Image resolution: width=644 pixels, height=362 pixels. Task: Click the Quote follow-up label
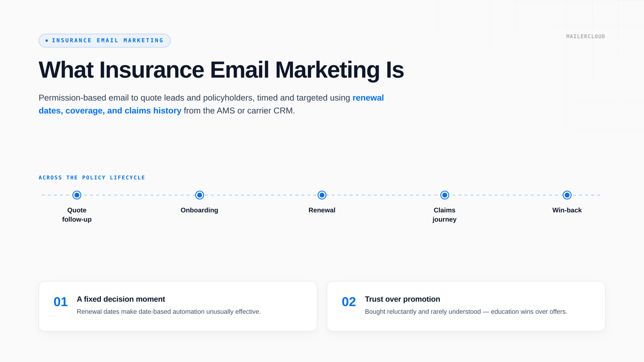click(77, 215)
